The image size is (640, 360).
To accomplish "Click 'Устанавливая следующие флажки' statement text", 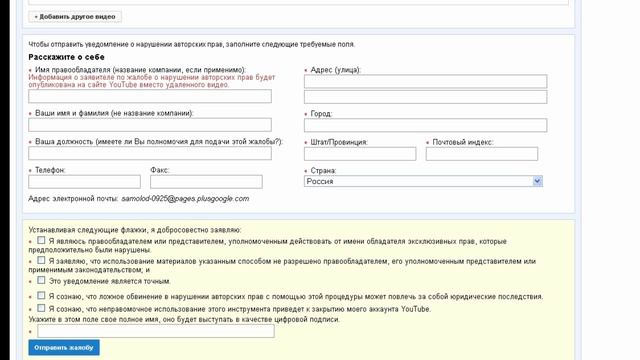I will [x=135, y=230].
